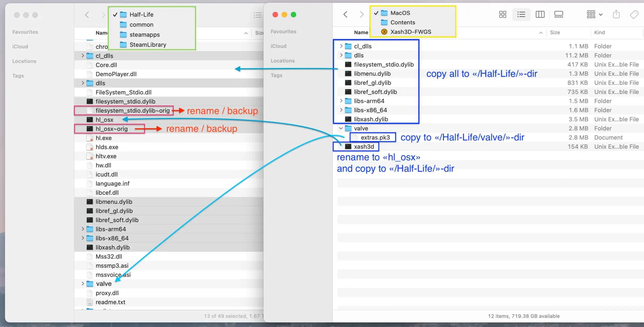The image size is (644, 327).
Task: Select extras.pk3 document icon in valve folder
Action: pos(355,137)
